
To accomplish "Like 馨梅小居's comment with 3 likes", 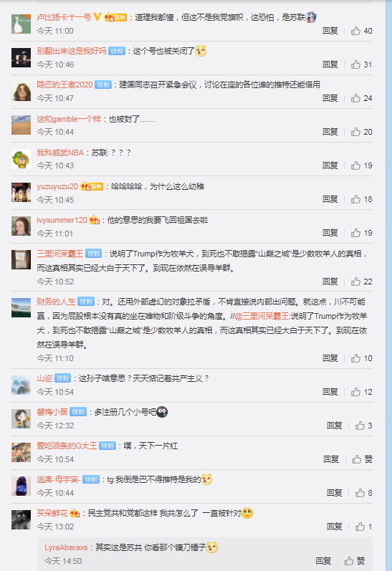I will (x=363, y=426).
